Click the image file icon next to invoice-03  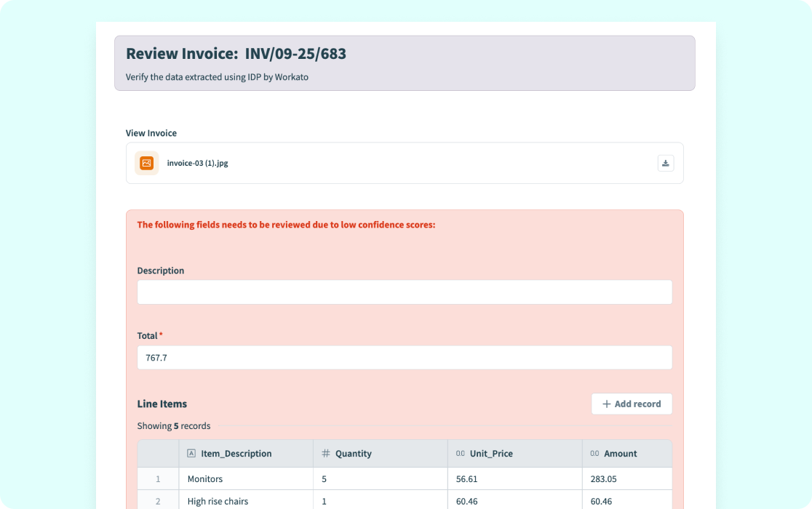pyautogui.click(x=146, y=163)
